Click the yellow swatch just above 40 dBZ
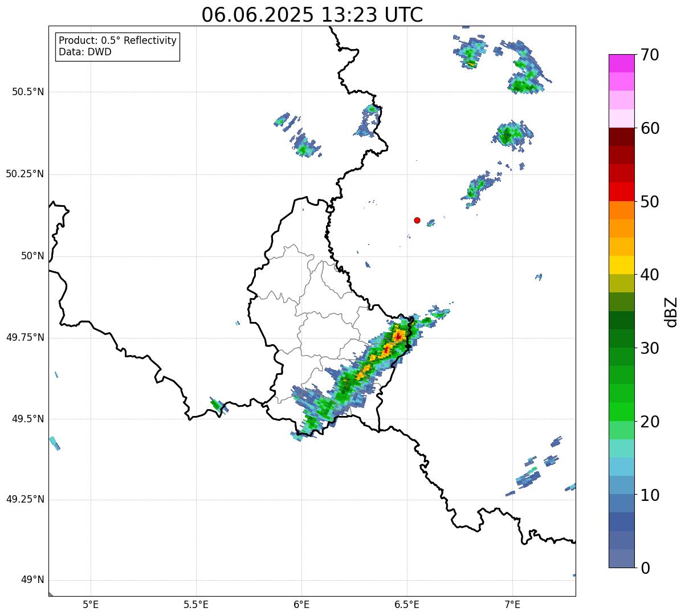Image resolution: width=685 pixels, height=616 pixels. tap(621, 266)
